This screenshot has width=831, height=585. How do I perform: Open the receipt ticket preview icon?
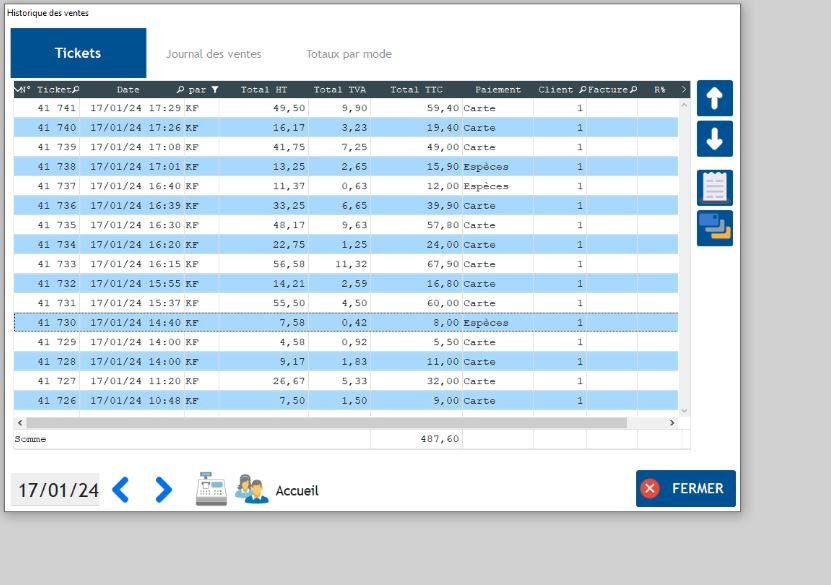[x=714, y=187]
